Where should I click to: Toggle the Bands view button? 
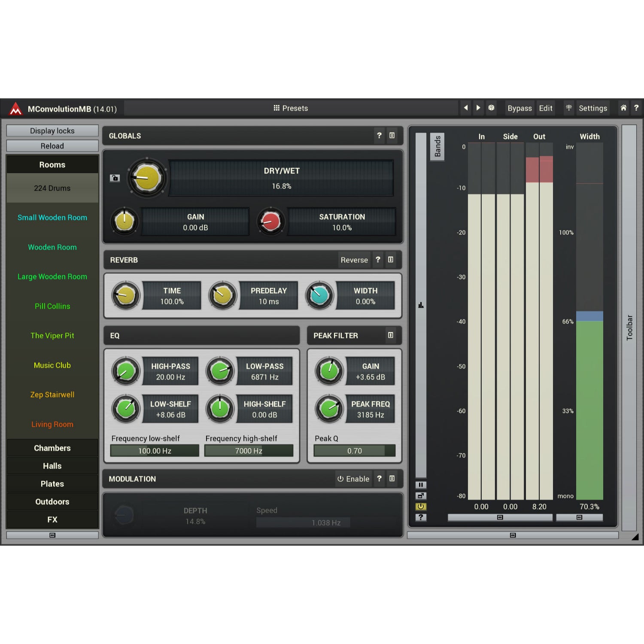pos(437,146)
